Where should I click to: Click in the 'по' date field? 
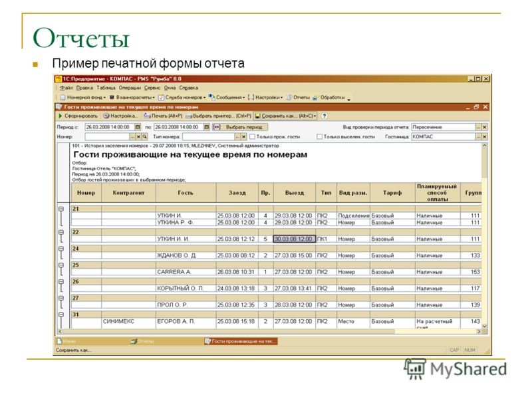(x=179, y=127)
